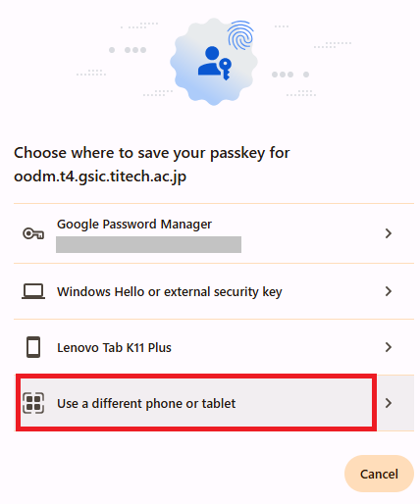This screenshot has height=504, width=420.
Task: Click the redacted account under Google Password Manager
Action: click(x=148, y=244)
